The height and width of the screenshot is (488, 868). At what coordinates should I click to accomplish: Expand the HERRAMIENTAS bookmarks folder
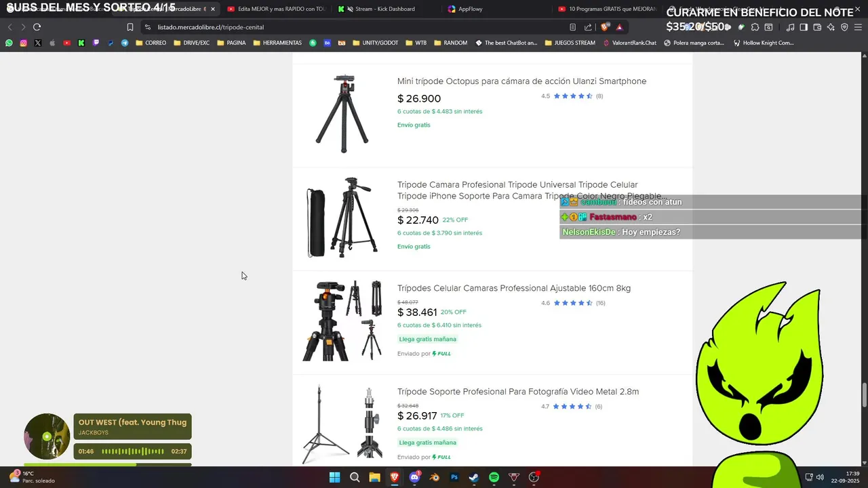pos(277,43)
